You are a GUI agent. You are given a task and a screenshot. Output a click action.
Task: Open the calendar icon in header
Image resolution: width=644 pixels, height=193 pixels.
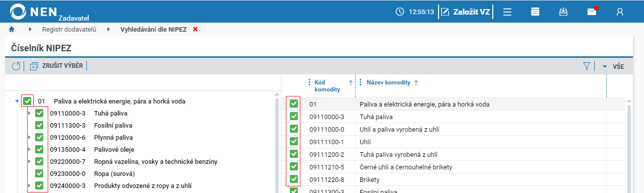coord(535,12)
